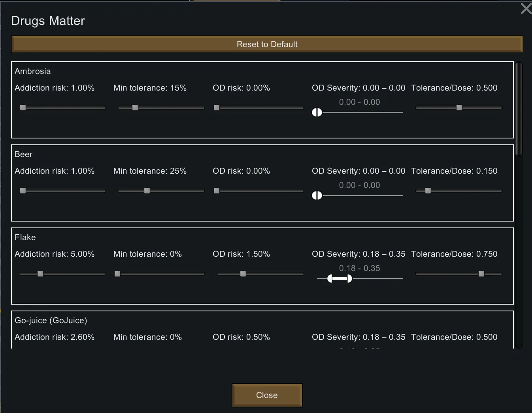Click Flake Min tolerance slider handle
The width and height of the screenshot is (532, 413).
coord(117,274)
